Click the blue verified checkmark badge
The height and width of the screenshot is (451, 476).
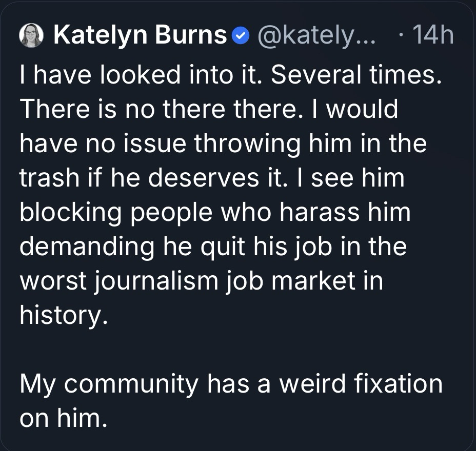[239, 36]
